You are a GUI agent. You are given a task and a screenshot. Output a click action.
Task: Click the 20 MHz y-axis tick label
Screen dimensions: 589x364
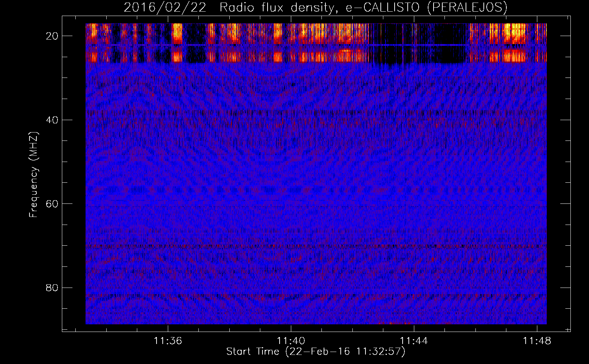point(52,36)
